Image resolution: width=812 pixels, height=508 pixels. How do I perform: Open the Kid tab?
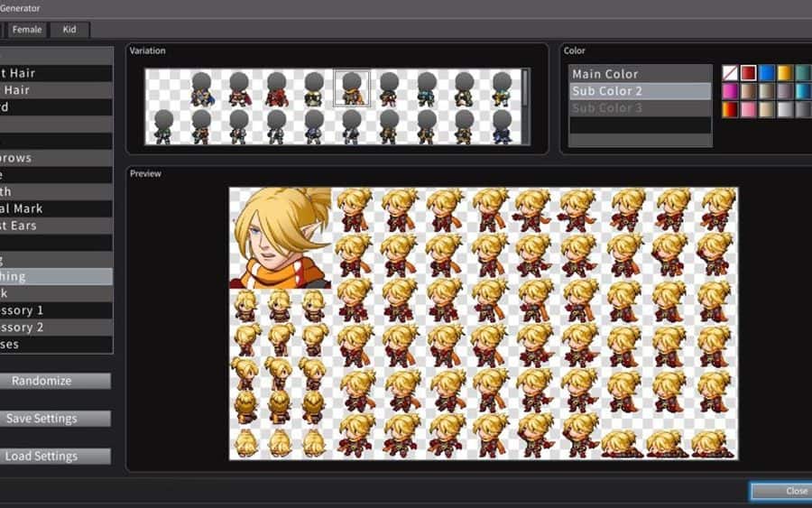click(69, 30)
